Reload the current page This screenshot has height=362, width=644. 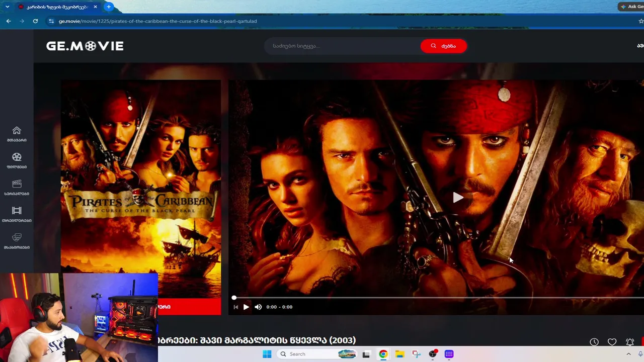[35, 21]
